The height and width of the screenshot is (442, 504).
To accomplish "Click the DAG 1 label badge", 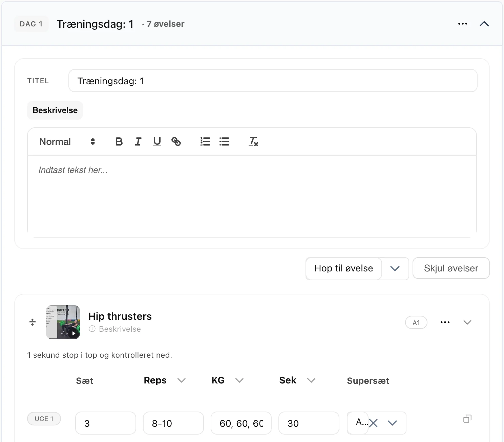I will point(31,24).
